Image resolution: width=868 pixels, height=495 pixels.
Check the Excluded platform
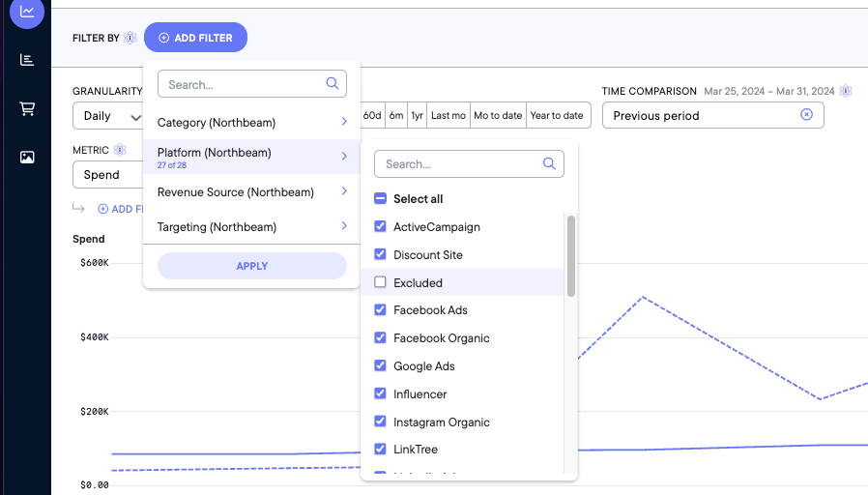point(380,282)
